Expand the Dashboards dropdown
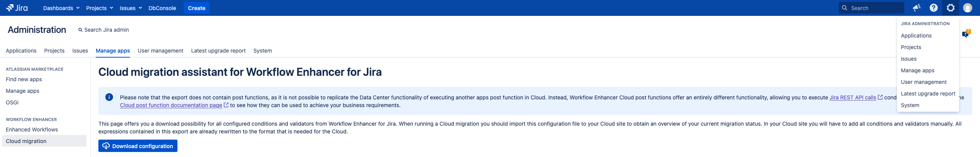This screenshot has width=980, height=157. click(x=61, y=8)
